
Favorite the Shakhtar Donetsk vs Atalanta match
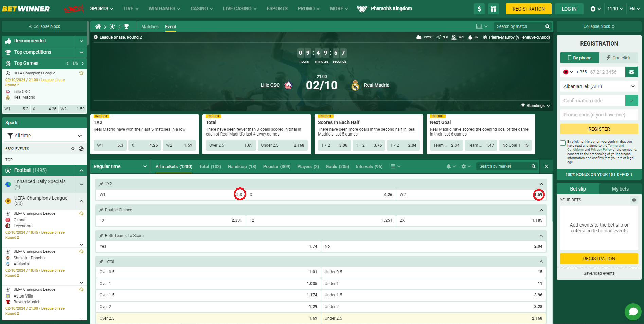tap(81, 251)
